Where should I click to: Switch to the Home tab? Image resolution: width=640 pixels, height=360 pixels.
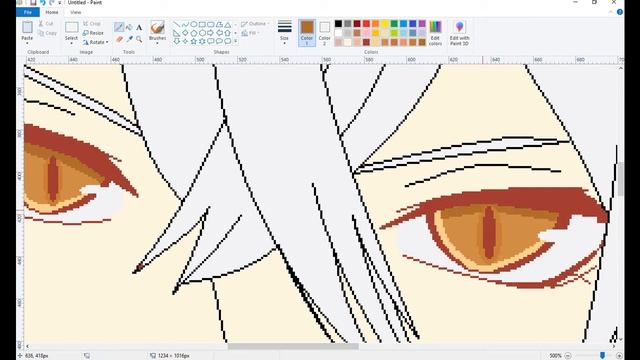[51, 12]
